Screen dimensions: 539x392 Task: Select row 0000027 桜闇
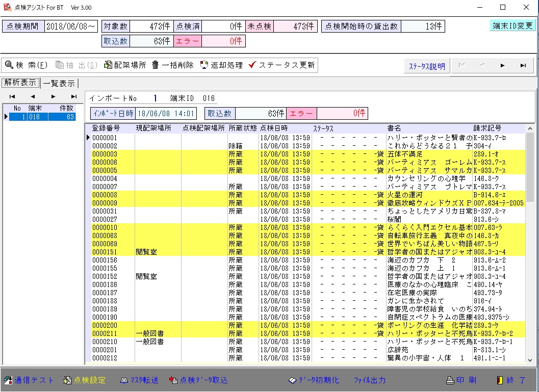[308, 220]
